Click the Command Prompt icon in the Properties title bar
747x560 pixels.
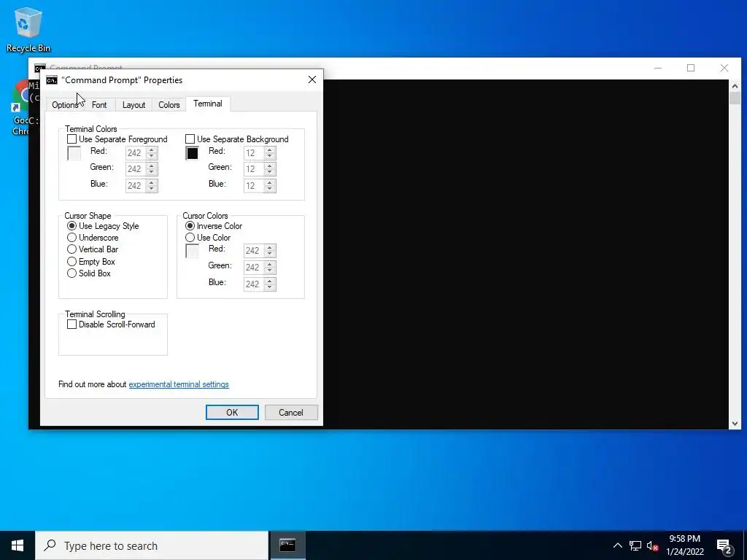point(52,80)
